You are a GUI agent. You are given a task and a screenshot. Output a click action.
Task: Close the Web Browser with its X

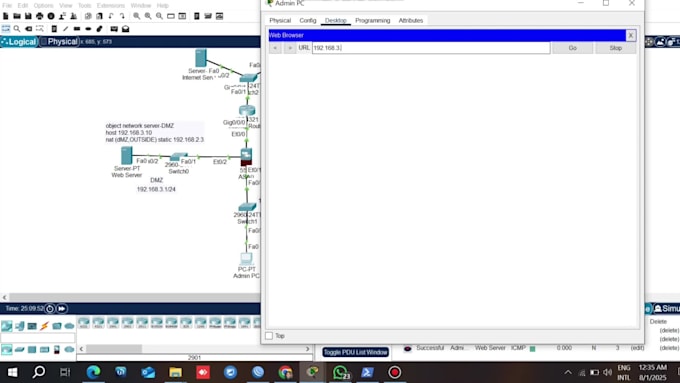coord(631,35)
